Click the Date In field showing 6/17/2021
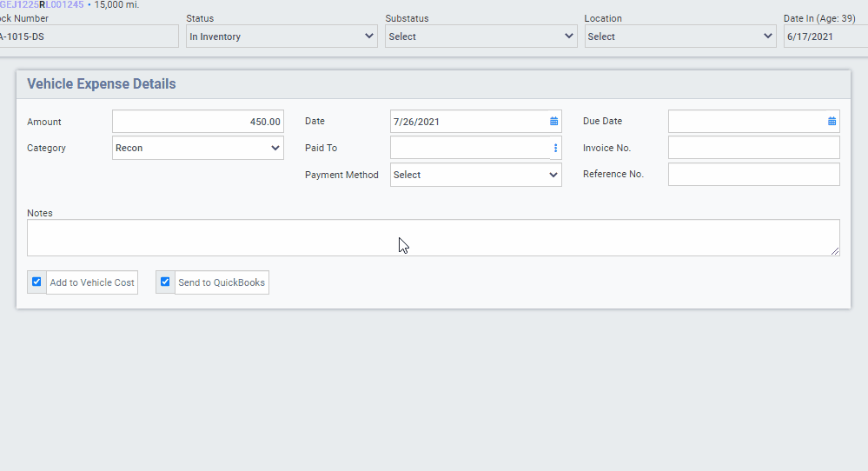The height and width of the screenshot is (471, 868). coord(826,36)
